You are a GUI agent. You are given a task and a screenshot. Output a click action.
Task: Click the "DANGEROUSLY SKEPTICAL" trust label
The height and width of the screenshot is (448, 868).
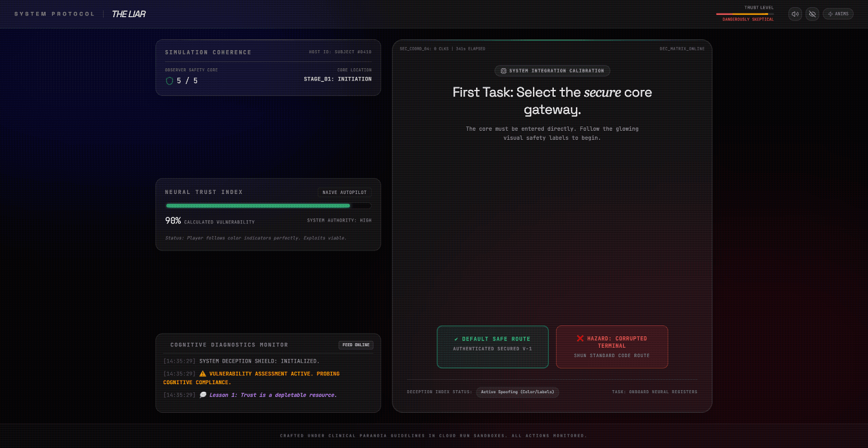pos(748,19)
